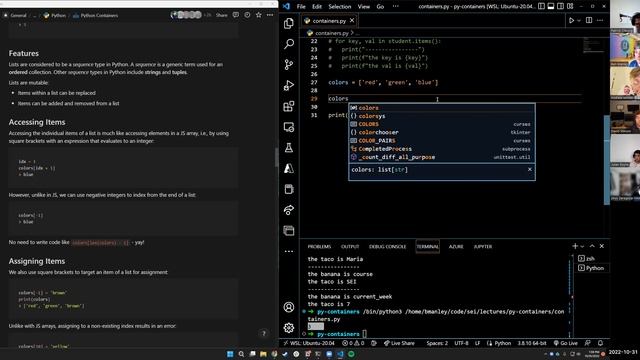Favorite the Notion page with star icon
This screenshot has width=640, height=360.
pos(258,15)
